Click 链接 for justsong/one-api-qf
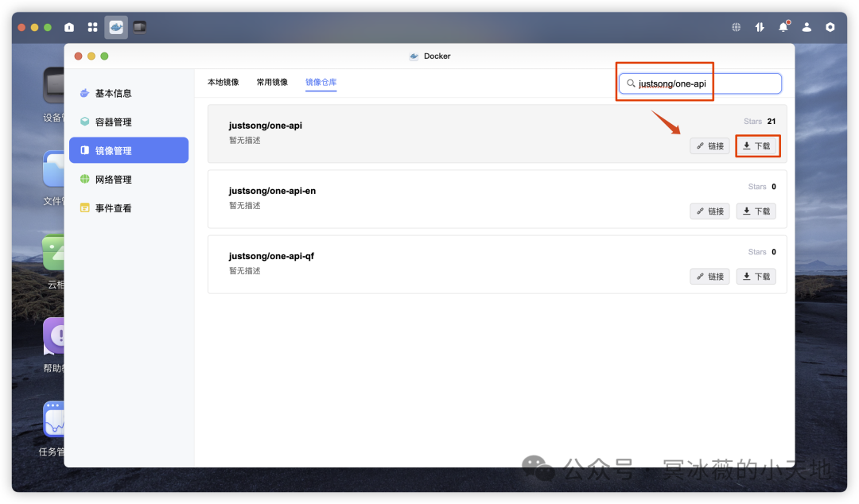Image resolution: width=859 pixels, height=504 pixels. pos(710,276)
